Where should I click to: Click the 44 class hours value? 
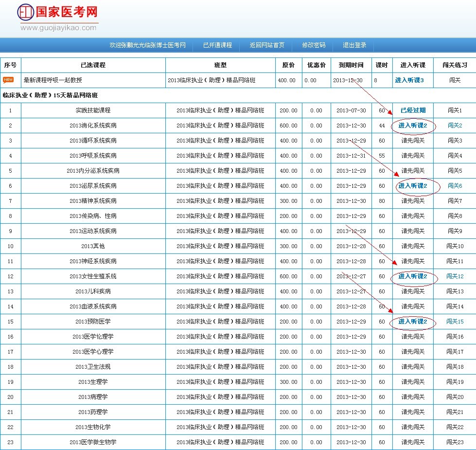pos(382,126)
